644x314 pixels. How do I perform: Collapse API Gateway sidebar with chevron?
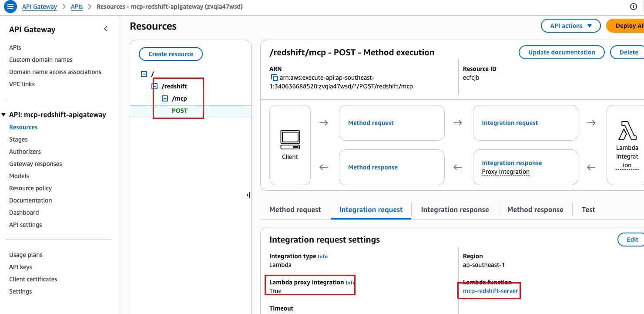click(x=105, y=29)
